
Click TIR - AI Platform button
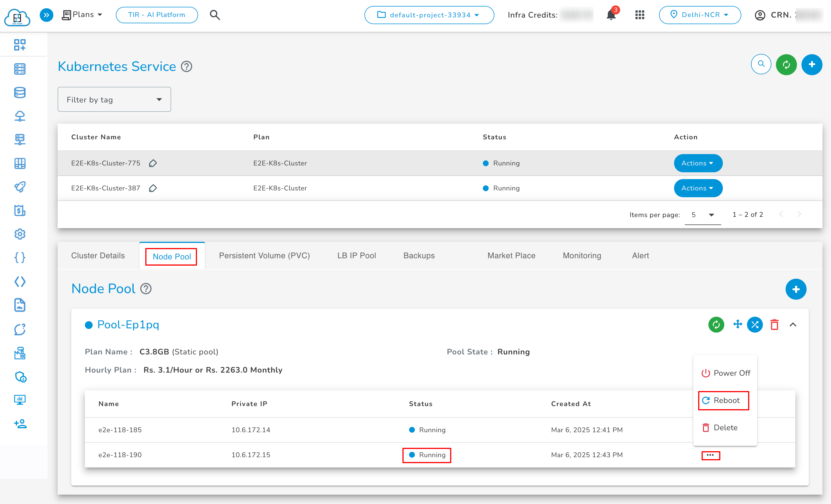[x=156, y=15]
